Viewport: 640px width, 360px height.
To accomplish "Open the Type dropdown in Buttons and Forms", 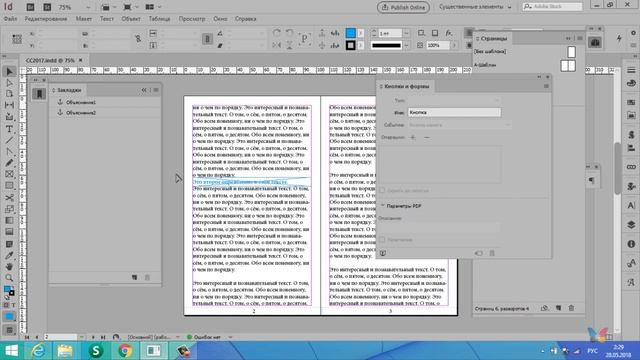I will 454,100.
